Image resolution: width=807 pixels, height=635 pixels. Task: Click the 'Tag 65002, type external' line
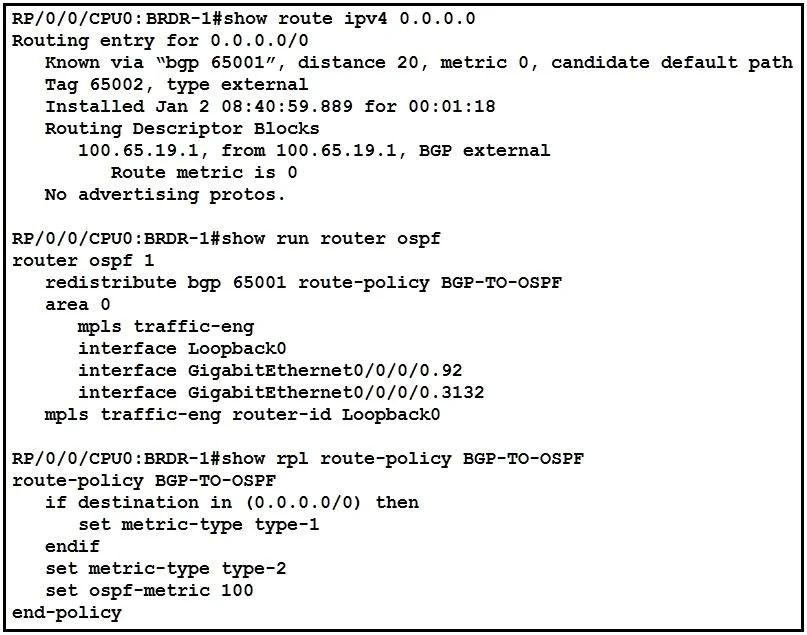[x=177, y=84]
